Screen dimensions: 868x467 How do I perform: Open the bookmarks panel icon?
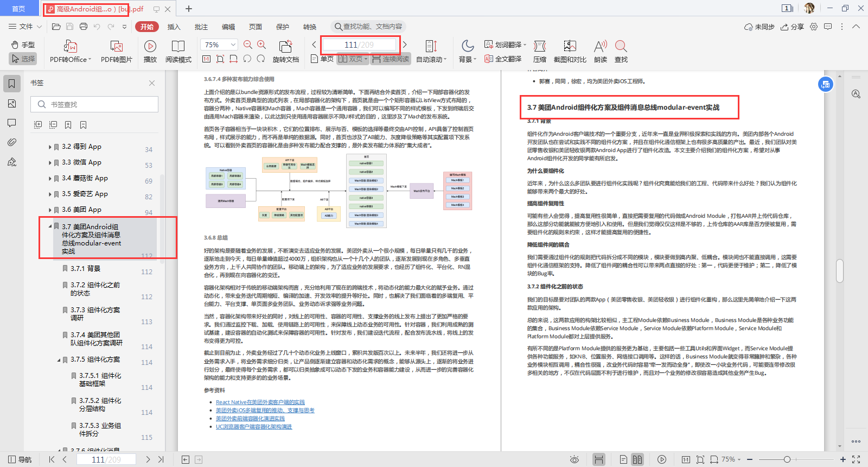[x=11, y=83]
